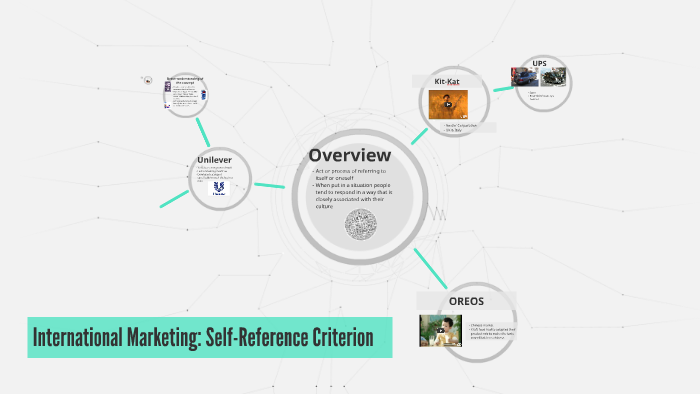Open the Unilever topic heading

tap(214, 160)
